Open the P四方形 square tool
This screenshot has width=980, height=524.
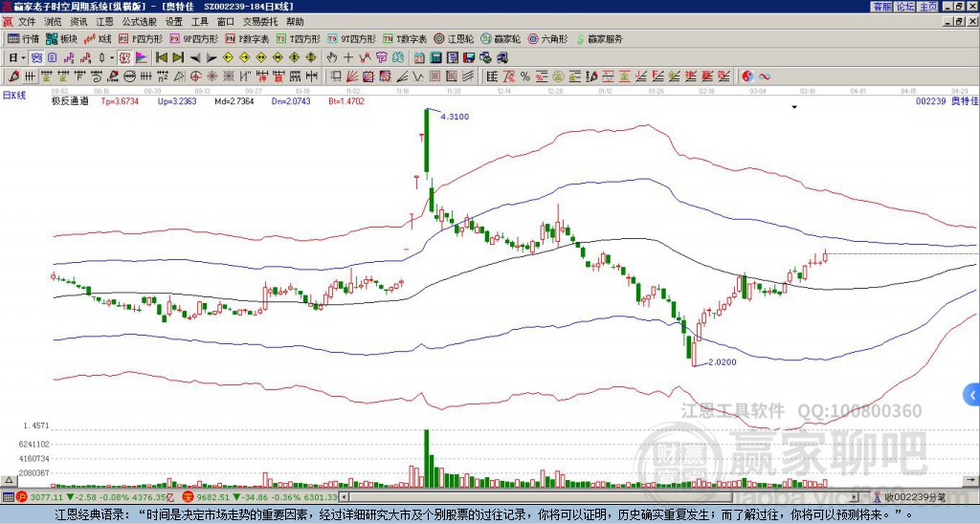coord(141,38)
